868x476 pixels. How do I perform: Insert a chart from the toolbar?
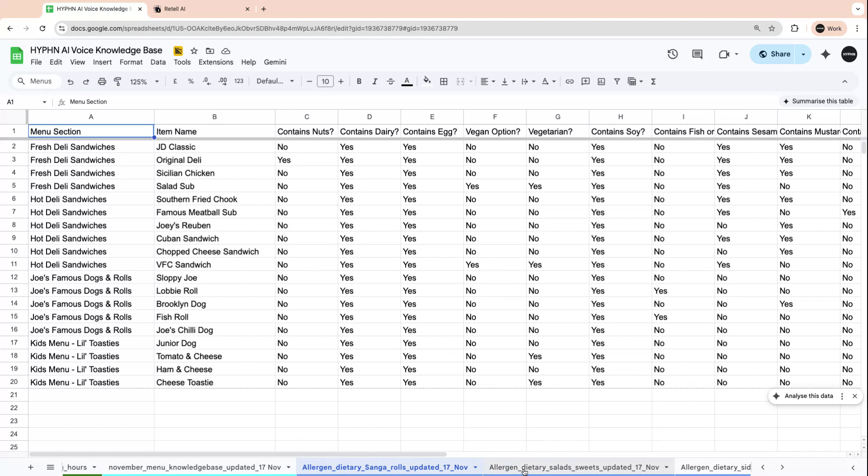pyautogui.click(x=601, y=81)
